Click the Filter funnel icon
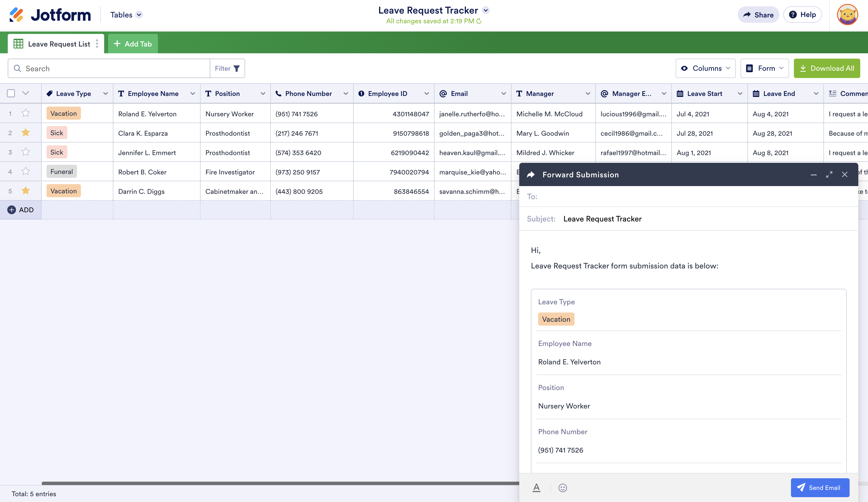Image resolution: width=868 pixels, height=502 pixels. [237, 69]
